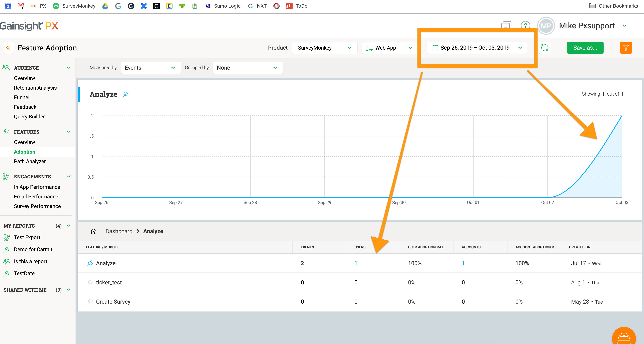The width and height of the screenshot is (644, 344).
Task: Open the Sumo Logic bookmark
Action: [x=223, y=6]
